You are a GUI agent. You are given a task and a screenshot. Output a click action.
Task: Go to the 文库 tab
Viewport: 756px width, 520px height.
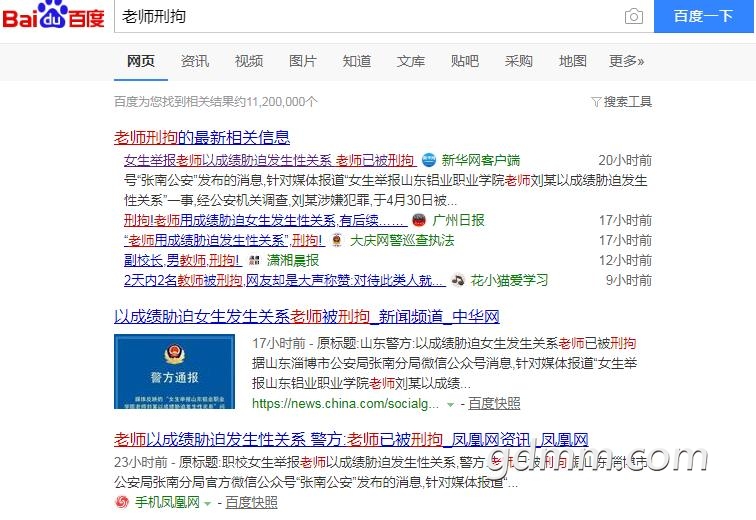411,61
